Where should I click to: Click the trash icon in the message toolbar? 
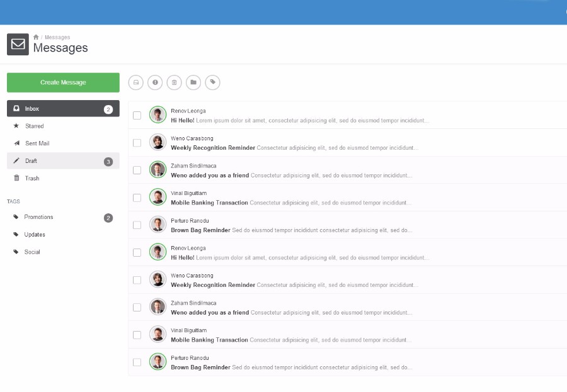point(175,82)
